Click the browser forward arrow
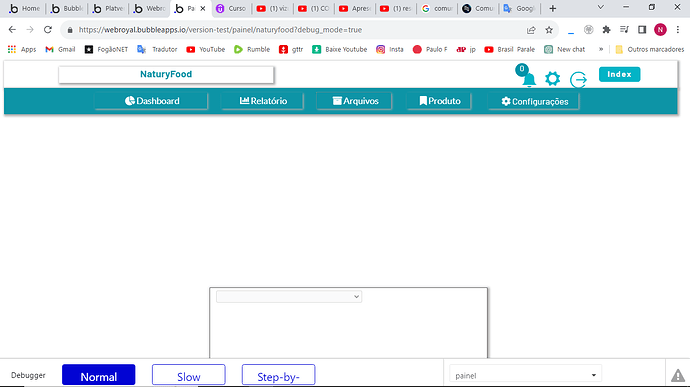The width and height of the screenshot is (690, 387). click(x=30, y=29)
